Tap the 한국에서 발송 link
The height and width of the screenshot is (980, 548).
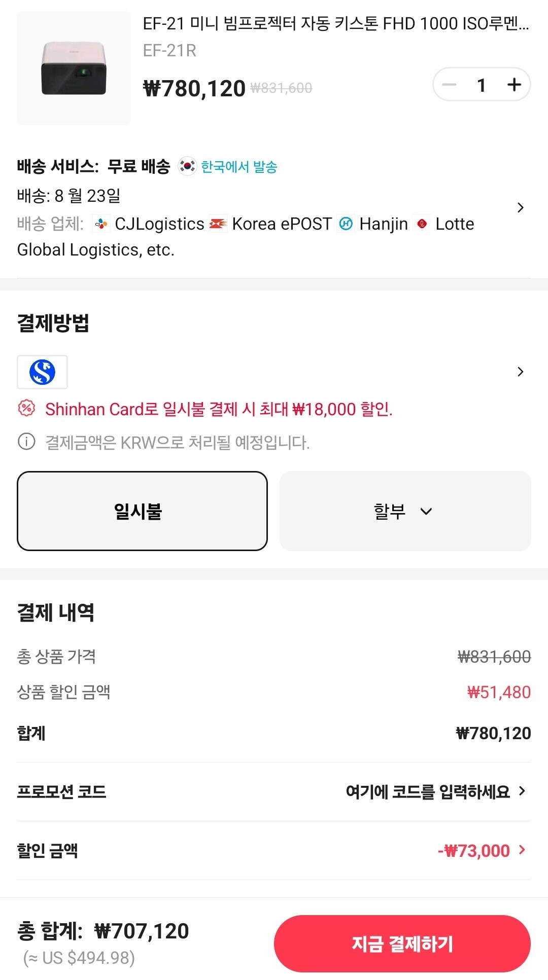239,167
